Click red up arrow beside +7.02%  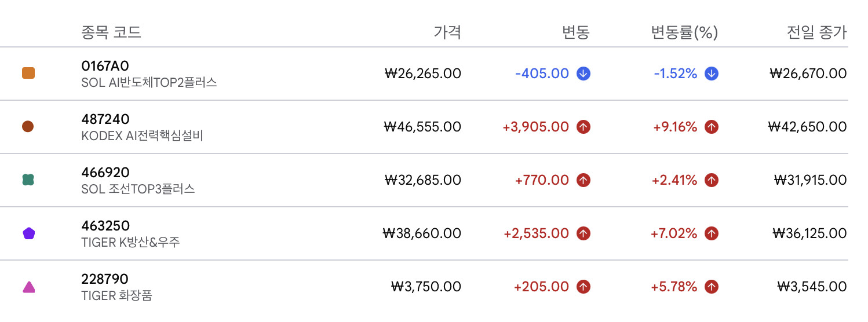coord(712,233)
